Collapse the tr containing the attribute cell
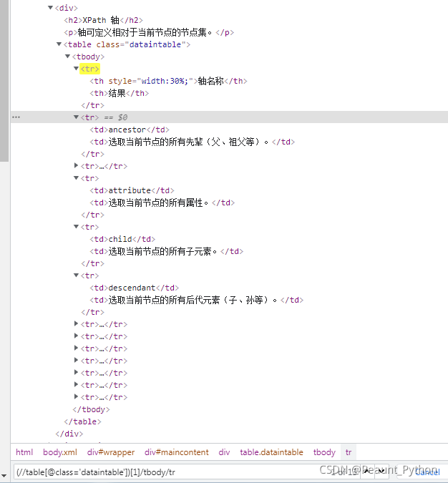This screenshot has width=448, height=483. 77,178
